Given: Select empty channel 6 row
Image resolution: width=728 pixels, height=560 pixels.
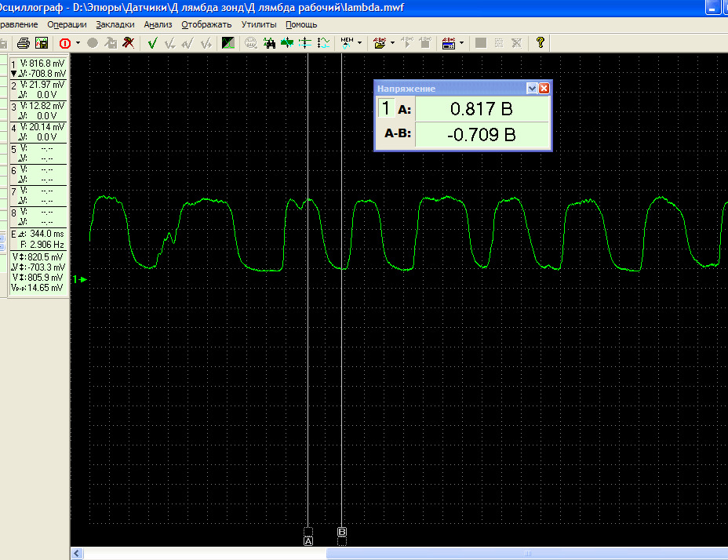Looking at the screenshot, I should [38, 175].
